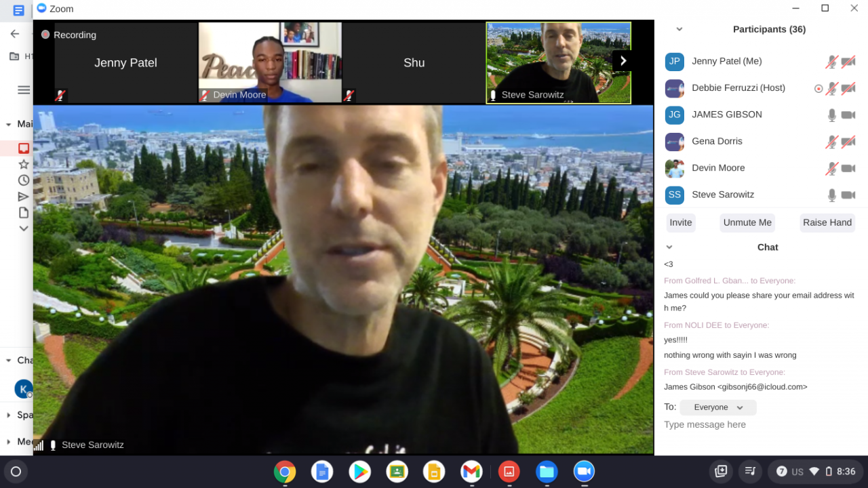This screenshot has height=488, width=868.
Task: Expand the Spaces section in Gmail sidebar
Action: [x=9, y=415]
